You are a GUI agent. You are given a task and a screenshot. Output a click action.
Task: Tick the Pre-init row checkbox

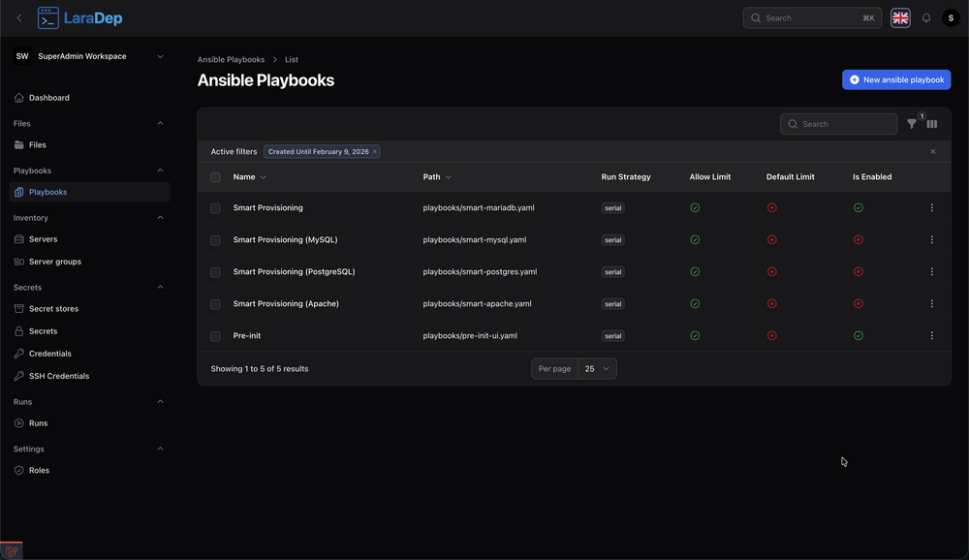pos(215,336)
